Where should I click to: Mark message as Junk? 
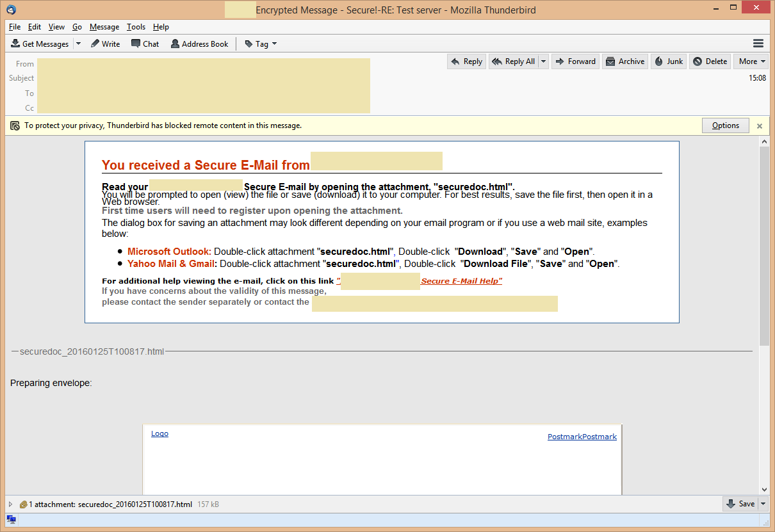tap(669, 61)
